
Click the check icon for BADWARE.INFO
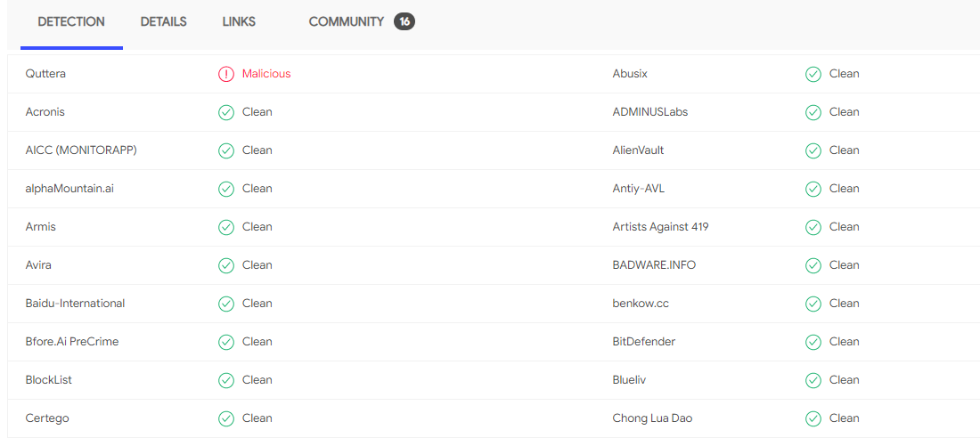click(x=813, y=265)
